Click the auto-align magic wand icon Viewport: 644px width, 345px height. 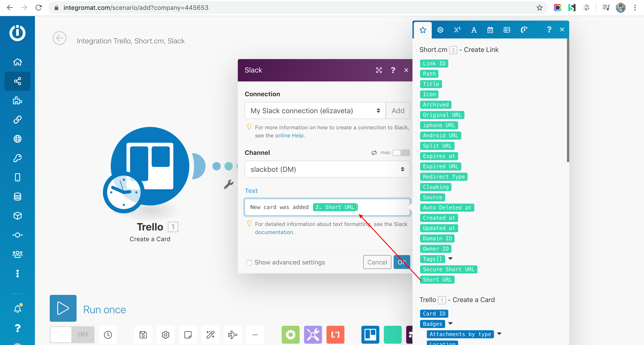pos(210,334)
